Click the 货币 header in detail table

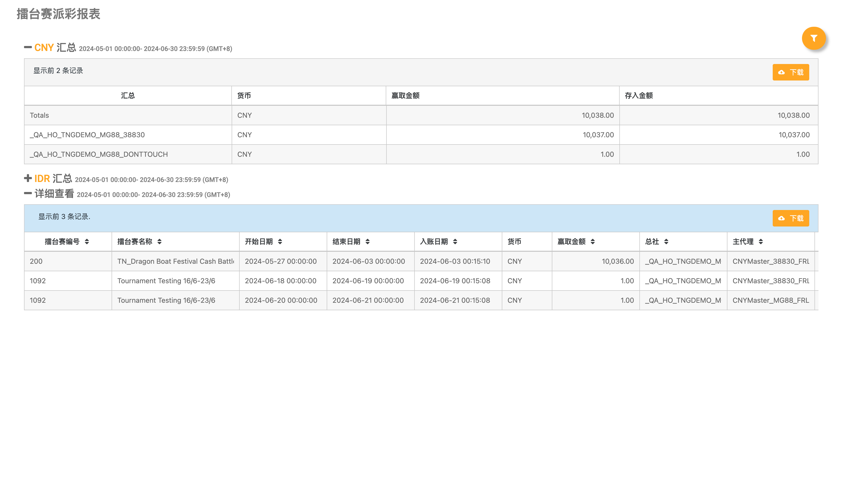(514, 241)
